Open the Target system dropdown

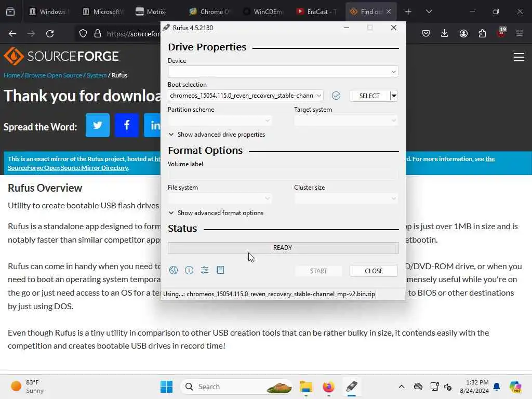click(346, 121)
